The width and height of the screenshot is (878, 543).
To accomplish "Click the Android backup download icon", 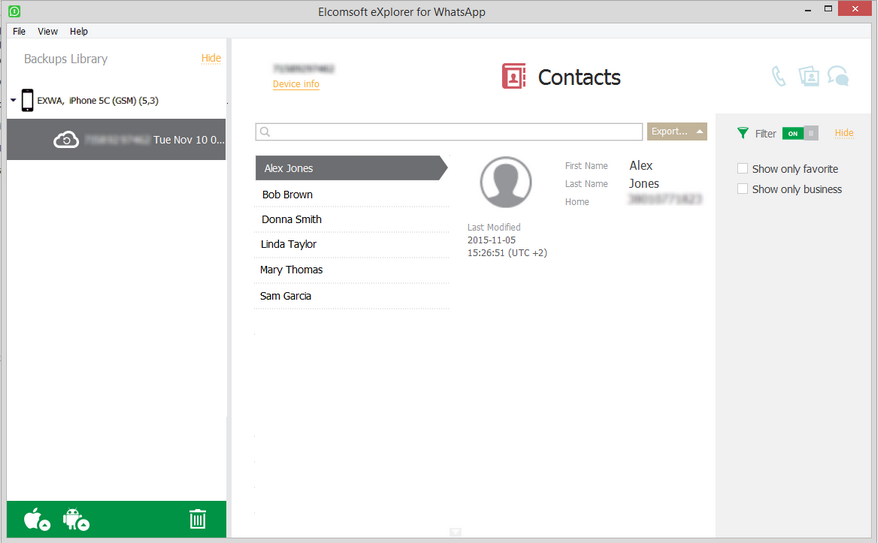I will click(x=76, y=519).
